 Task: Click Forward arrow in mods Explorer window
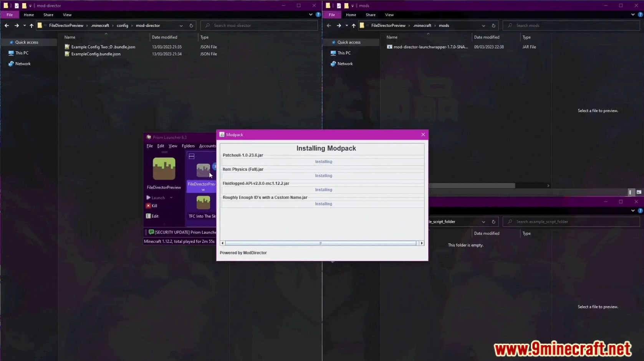click(x=339, y=26)
